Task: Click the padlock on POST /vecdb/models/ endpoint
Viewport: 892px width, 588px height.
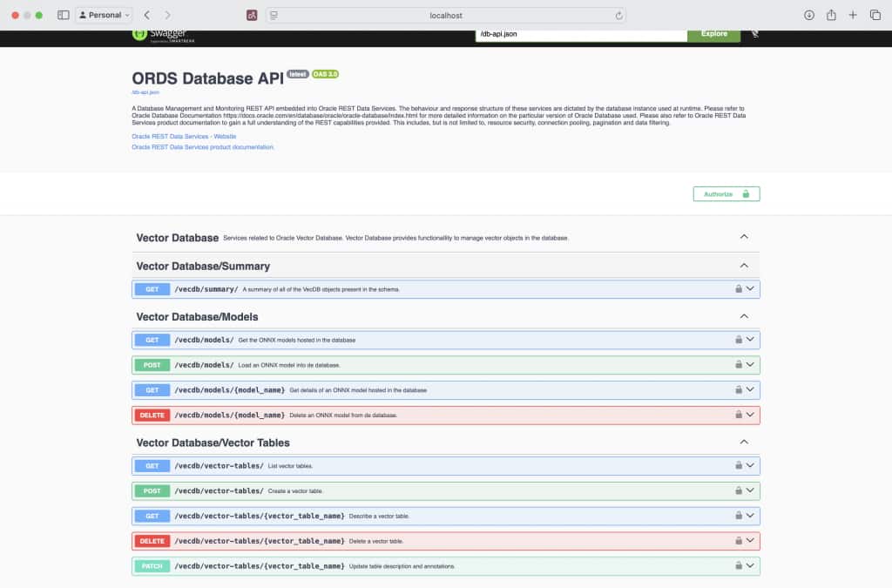Action: 737,364
